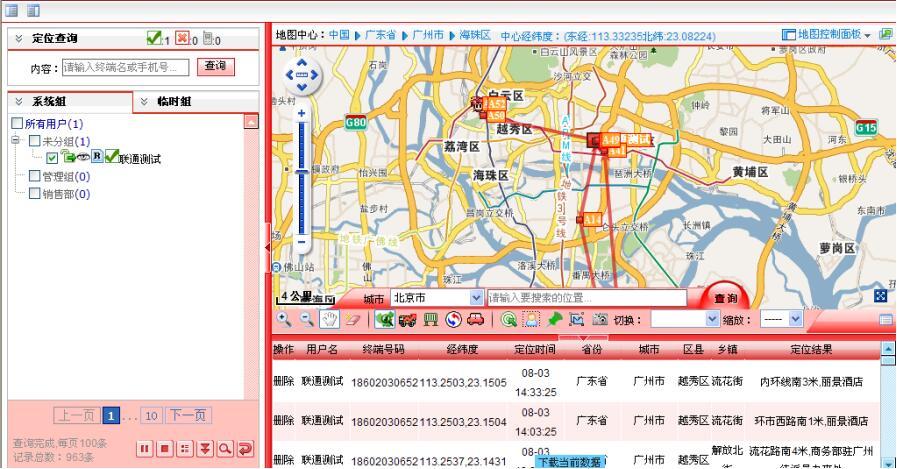Click the green pushpin marker icon
The width and height of the screenshot is (897, 469).
[555, 319]
